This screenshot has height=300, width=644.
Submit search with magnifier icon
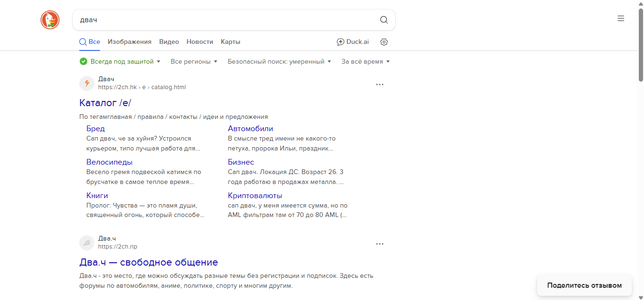(x=384, y=20)
